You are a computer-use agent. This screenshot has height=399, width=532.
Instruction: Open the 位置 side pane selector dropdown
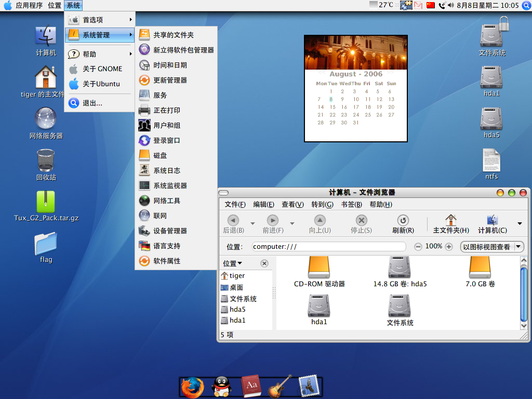point(232,263)
